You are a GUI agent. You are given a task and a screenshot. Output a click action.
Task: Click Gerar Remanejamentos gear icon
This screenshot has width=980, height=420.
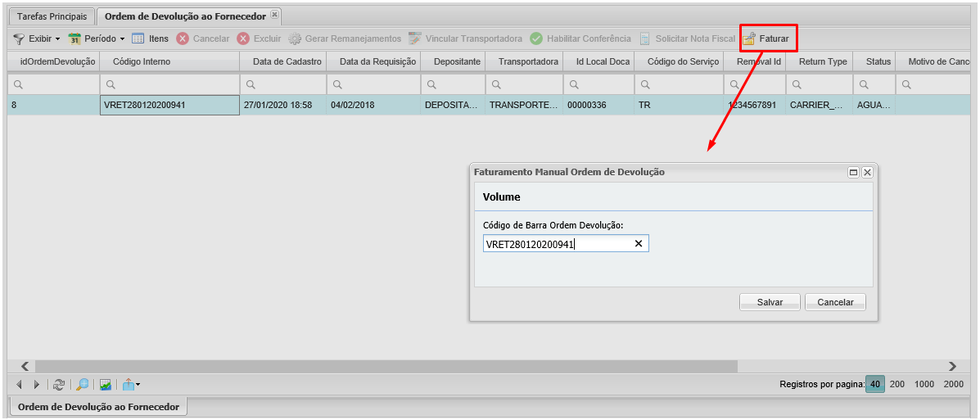(295, 38)
